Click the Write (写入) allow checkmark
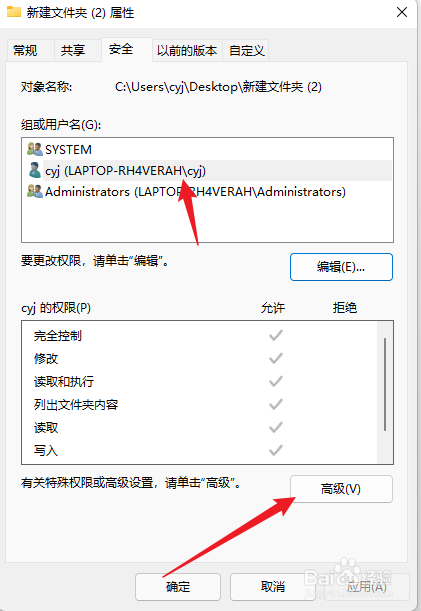This screenshot has width=421, height=611. tap(276, 450)
